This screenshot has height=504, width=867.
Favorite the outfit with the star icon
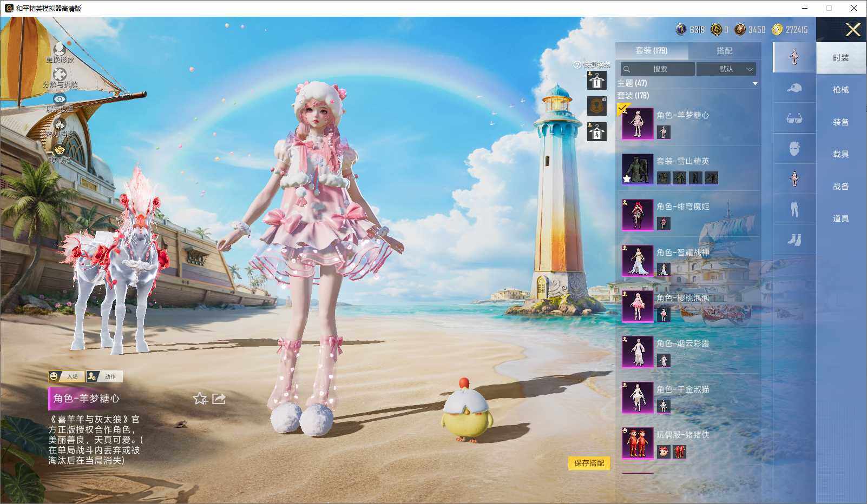(200, 399)
